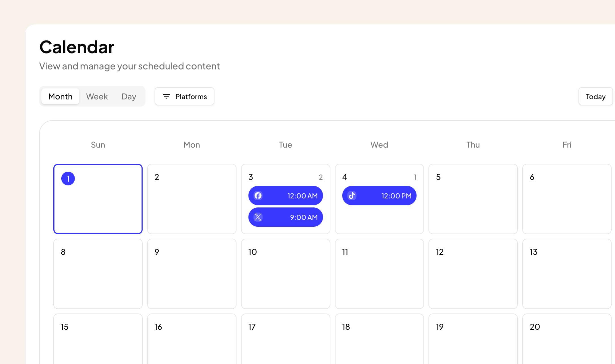This screenshot has width=615, height=364.
Task: Select the cell for day 10
Action: [x=285, y=274]
